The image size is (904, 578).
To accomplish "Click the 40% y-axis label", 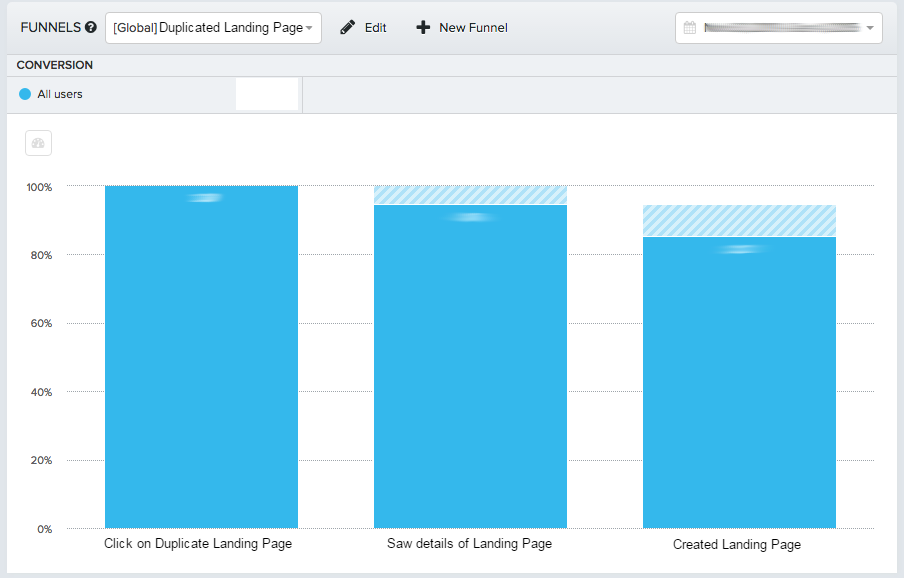I will tap(41, 392).
